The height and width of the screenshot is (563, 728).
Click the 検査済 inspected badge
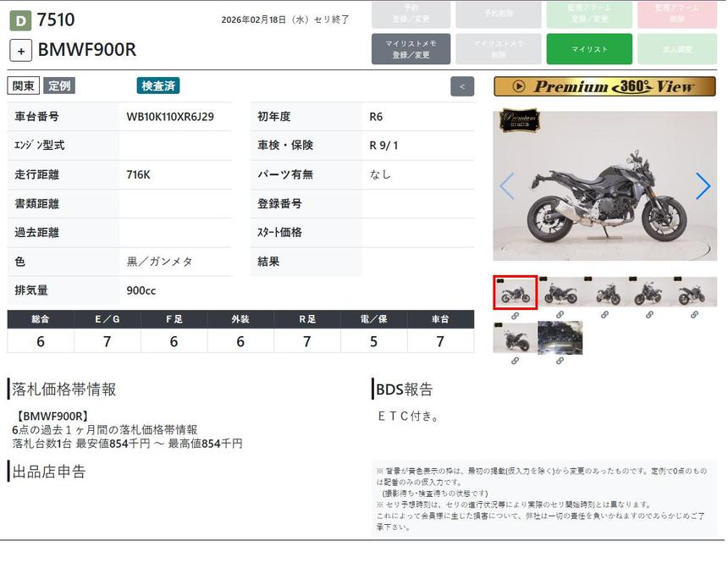tap(158, 86)
